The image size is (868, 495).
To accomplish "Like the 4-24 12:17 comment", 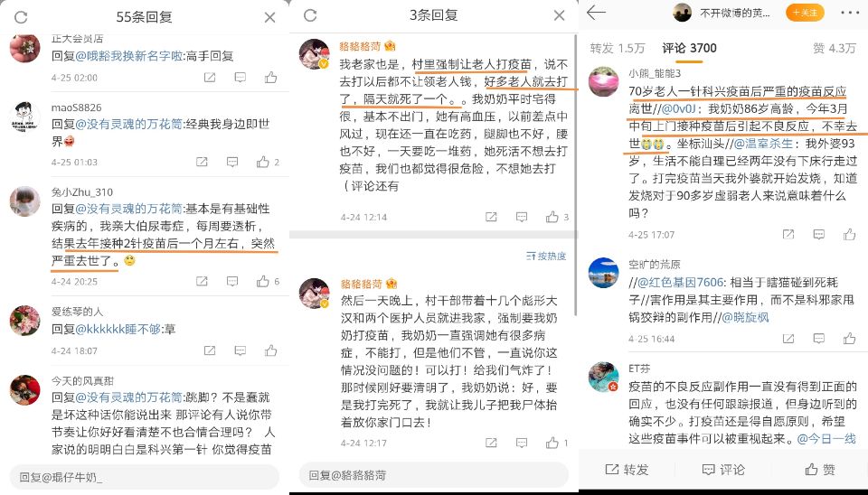I will click(x=552, y=443).
